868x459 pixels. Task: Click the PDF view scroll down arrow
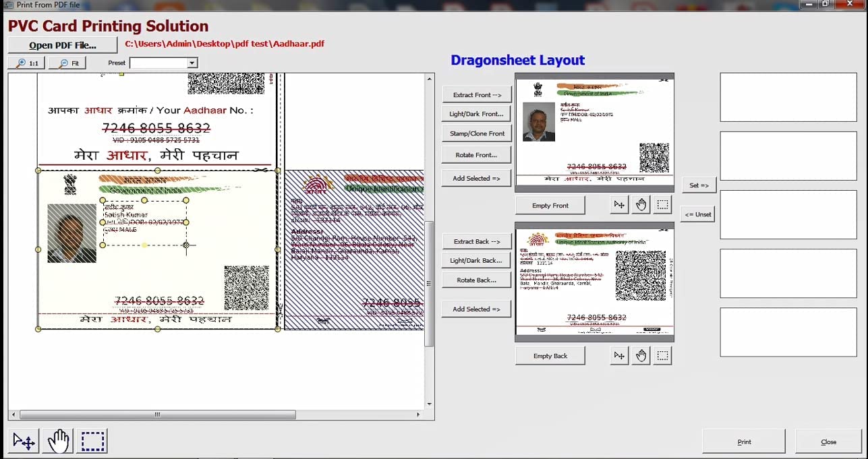430,404
